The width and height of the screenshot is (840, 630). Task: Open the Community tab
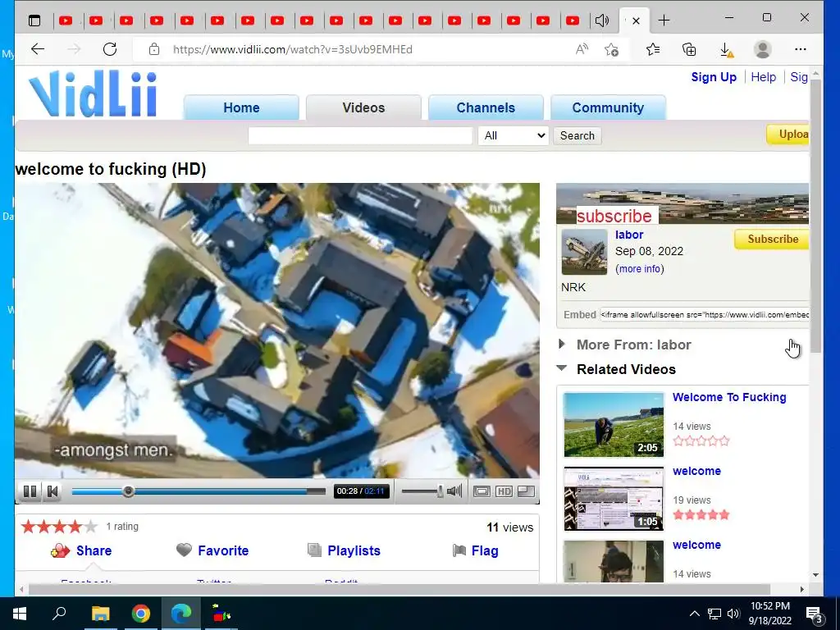pyautogui.click(x=608, y=107)
